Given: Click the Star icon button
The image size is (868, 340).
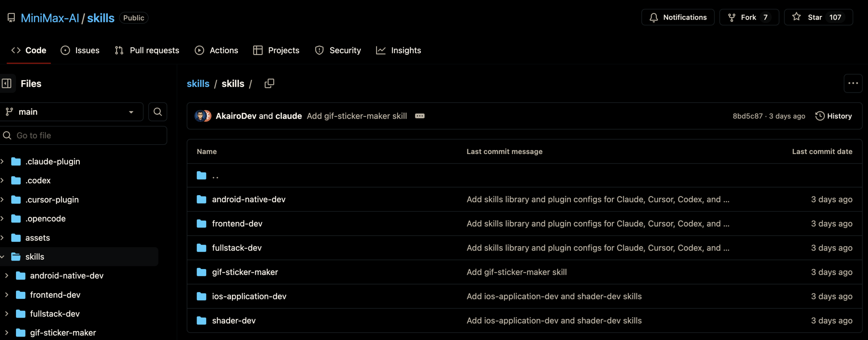Looking at the screenshot, I should [797, 17].
